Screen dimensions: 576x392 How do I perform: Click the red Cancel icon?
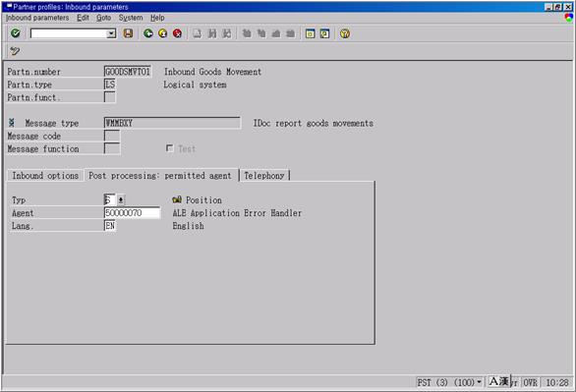click(x=178, y=33)
